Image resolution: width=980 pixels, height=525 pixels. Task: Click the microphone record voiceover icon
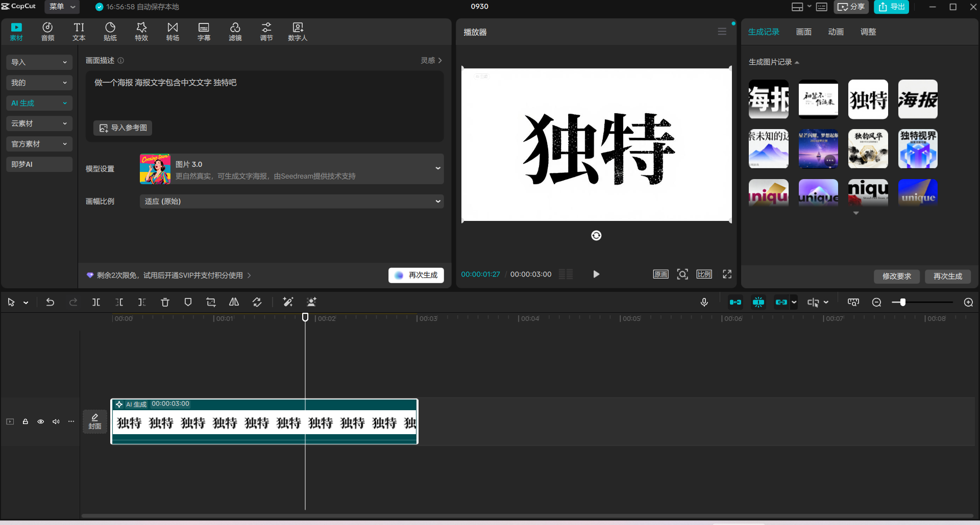tap(704, 302)
